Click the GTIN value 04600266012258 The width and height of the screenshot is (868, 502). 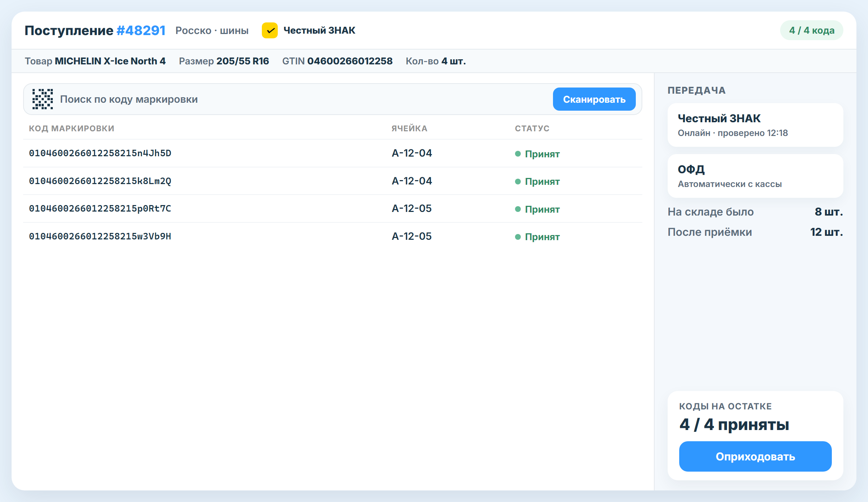pyautogui.click(x=350, y=61)
